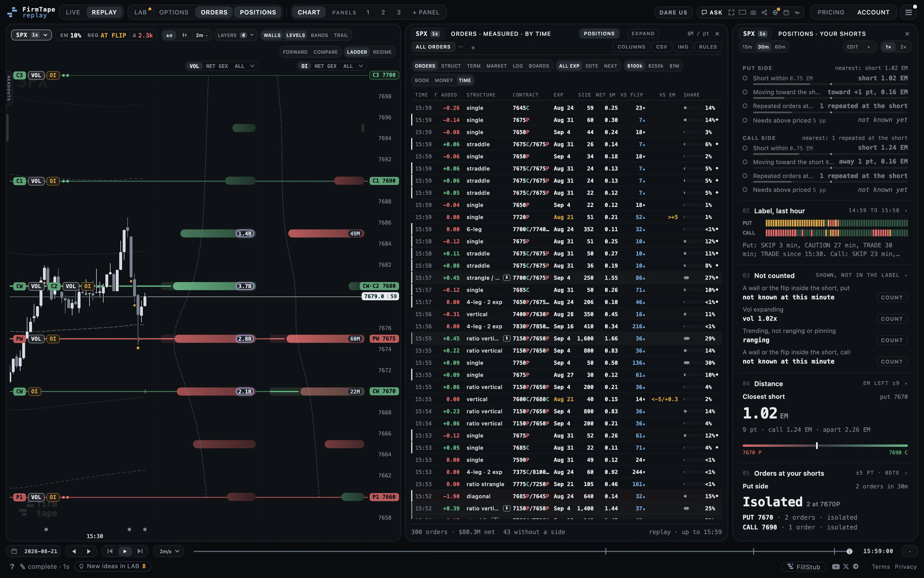Viewport: 924px width, 578px height.
Task: Open the OPTIONS tab in top navigation
Action: (x=174, y=12)
